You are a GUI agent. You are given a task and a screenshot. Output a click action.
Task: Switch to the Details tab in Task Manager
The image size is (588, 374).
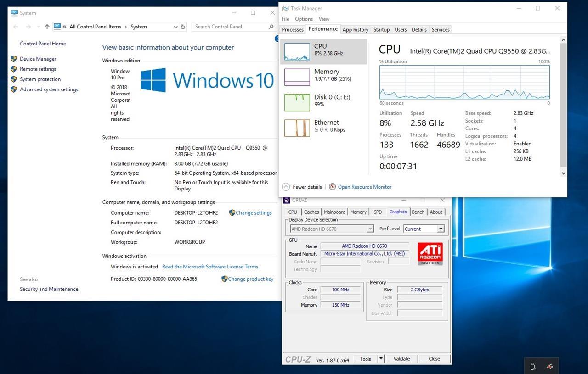coord(419,29)
